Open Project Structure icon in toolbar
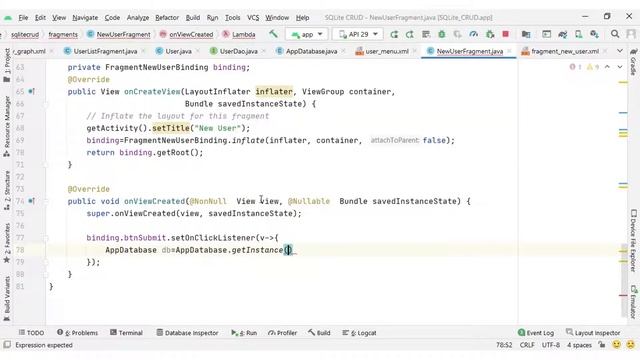The height and width of the screenshot is (360, 640). point(526,34)
